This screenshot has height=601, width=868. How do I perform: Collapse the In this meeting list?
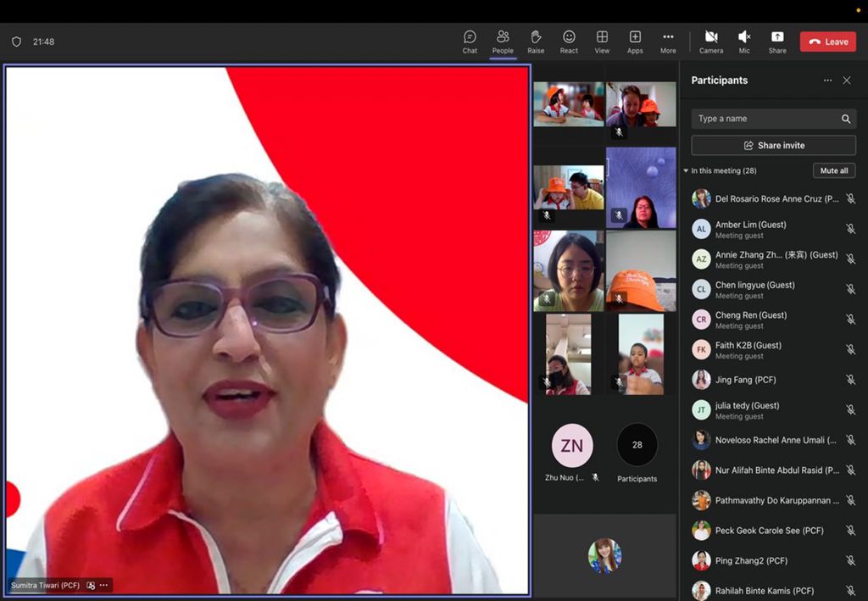click(x=686, y=170)
